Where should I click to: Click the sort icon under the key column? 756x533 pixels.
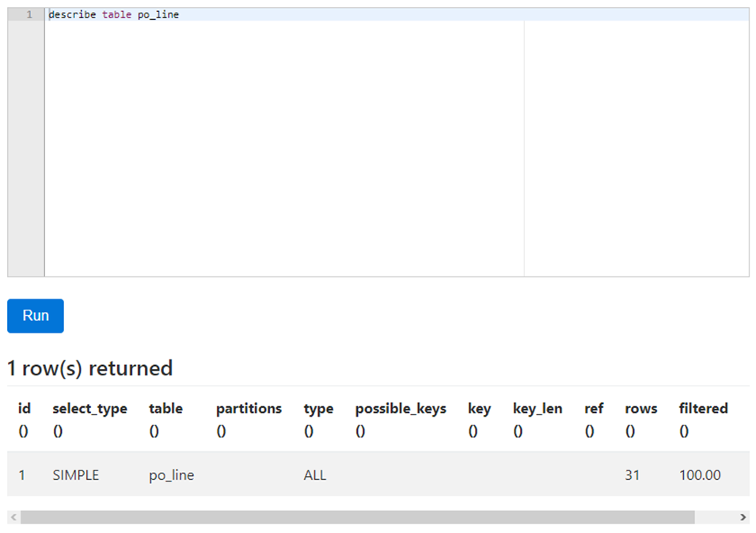(x=473, y=432)
